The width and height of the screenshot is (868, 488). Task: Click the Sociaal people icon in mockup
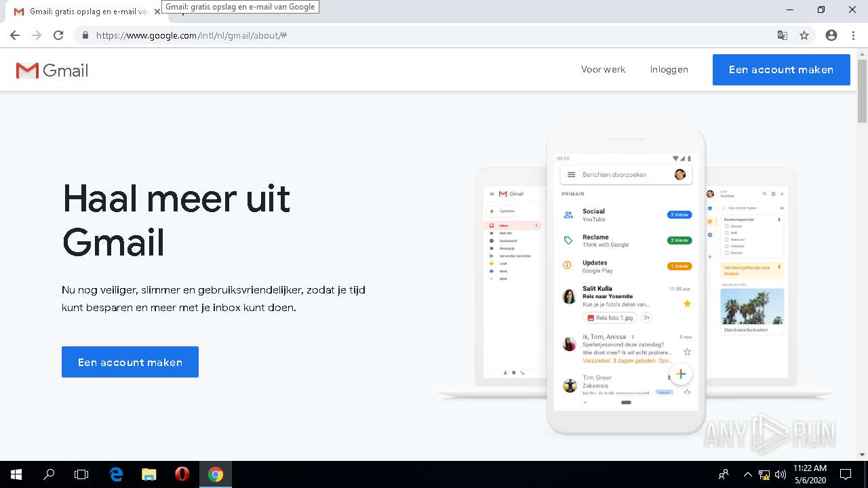pos(568,215)
